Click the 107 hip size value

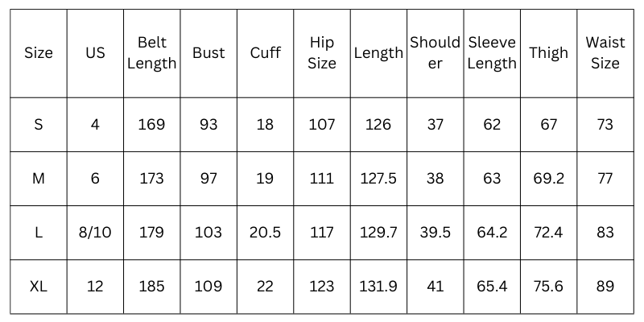click(322, 125)
